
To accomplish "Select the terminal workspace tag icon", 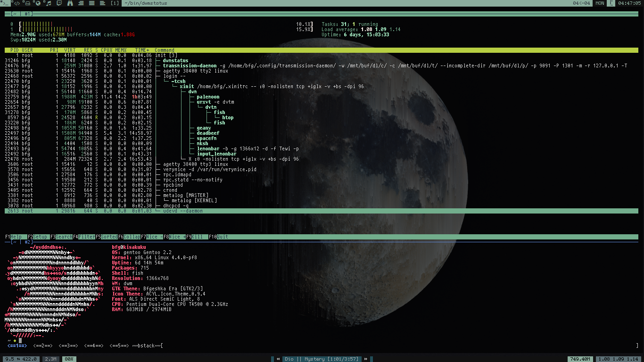I will (x=5, y=3).
